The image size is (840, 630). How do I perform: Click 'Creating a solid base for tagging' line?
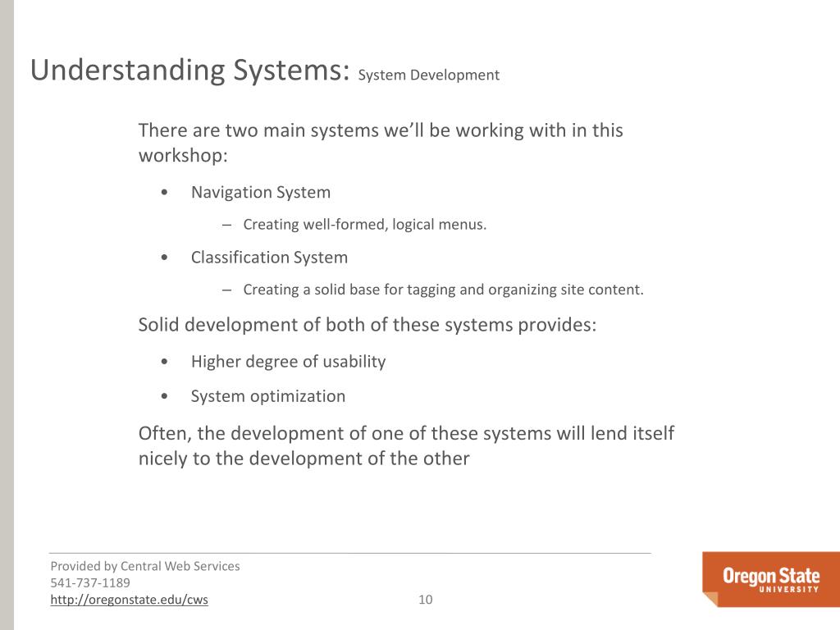point(444,290)
